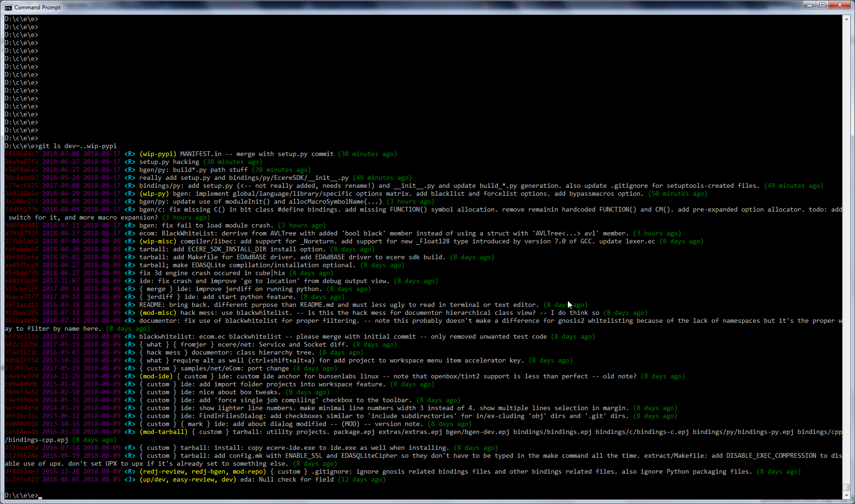Minimize the Command Prompt window
Image resolution: width=855 pixels, height=504 pixels.
[x=809, y=5]
